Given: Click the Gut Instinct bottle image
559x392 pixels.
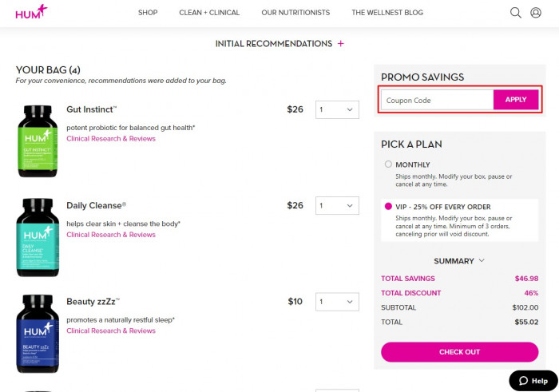Looking at the screenshot, I should (38, 141).
